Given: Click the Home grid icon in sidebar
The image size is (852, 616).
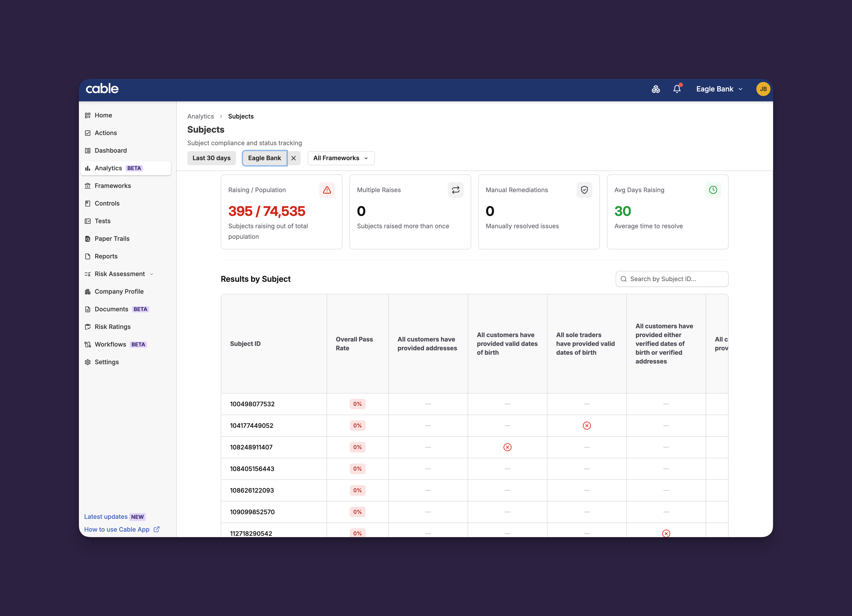Looking at the screenshot, I should coord(87,115).
